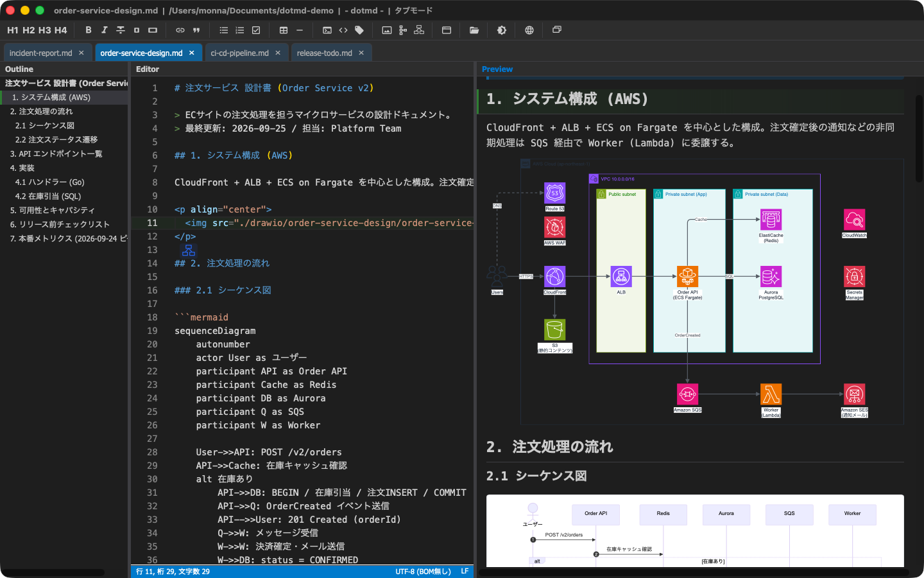The height and width of the screenshot is (578, 924).
Task: Click the network diagram icon in the toolbar
Action: (419, 30)
